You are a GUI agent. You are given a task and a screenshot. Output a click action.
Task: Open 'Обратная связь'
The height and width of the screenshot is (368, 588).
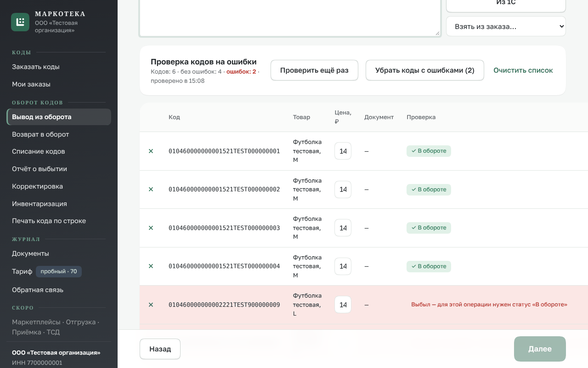(x=59, y=290)
